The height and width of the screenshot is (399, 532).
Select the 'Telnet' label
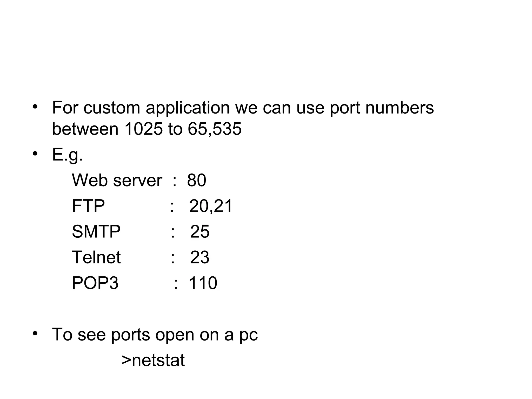pos(96,257)
